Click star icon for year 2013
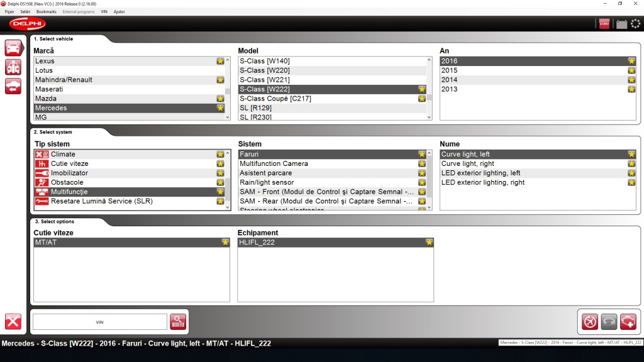Image resolution: width=644 pixels, height=362 pixels. 631,89
